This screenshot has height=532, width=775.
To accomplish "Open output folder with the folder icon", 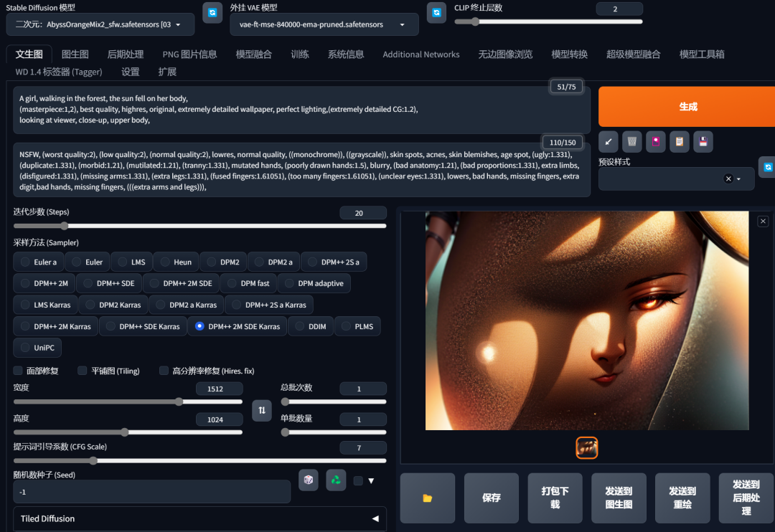I will click(428, 498).
